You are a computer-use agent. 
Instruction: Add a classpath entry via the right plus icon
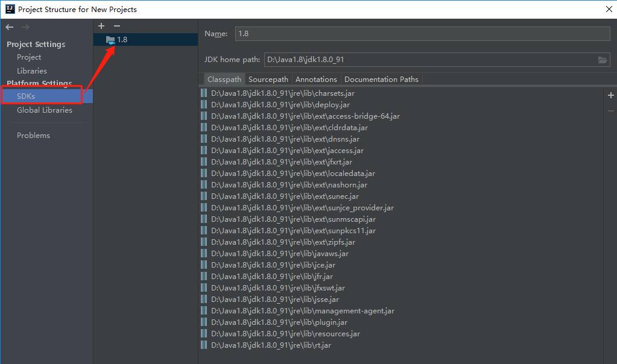610,95
